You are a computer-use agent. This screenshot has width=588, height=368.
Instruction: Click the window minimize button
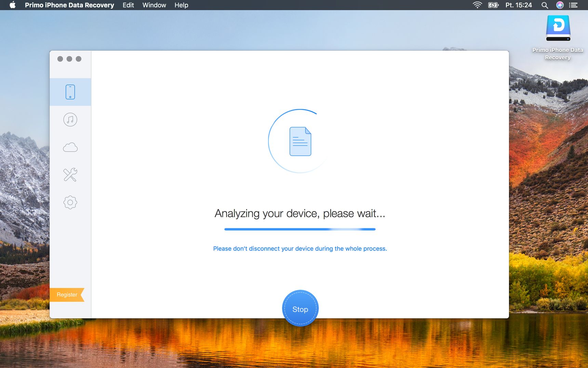click(69, 59)
